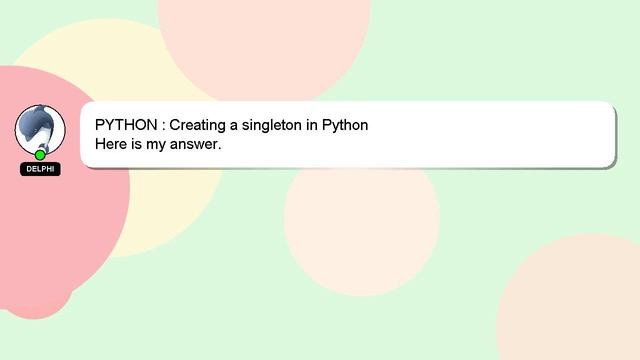Click the 'Here is my answer.' line
Image resolution: width=640 pixels, height=360 pixels.
coord(158,144)
